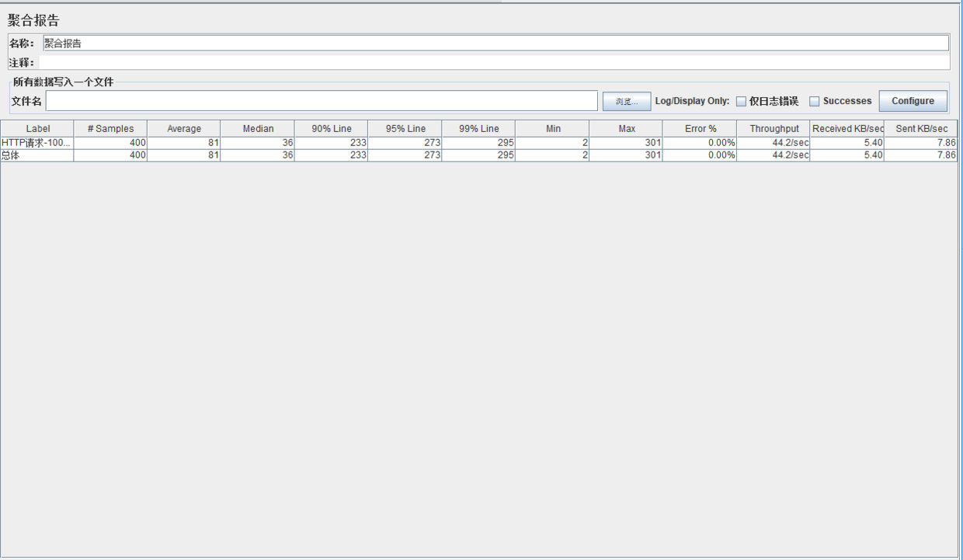This screenshot has width=963, height=560.
Task: Click the Average column header
Action: pyautogui.click(x=184, y=129)
